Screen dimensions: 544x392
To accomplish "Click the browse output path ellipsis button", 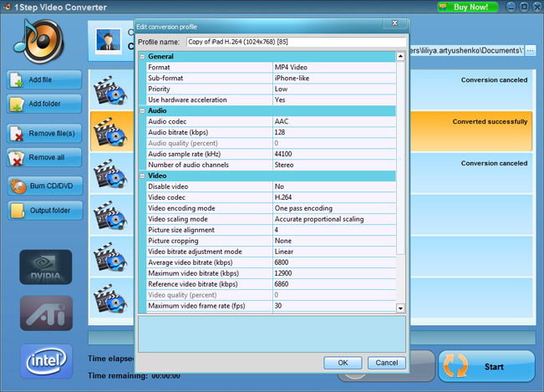I will point(531,51).
